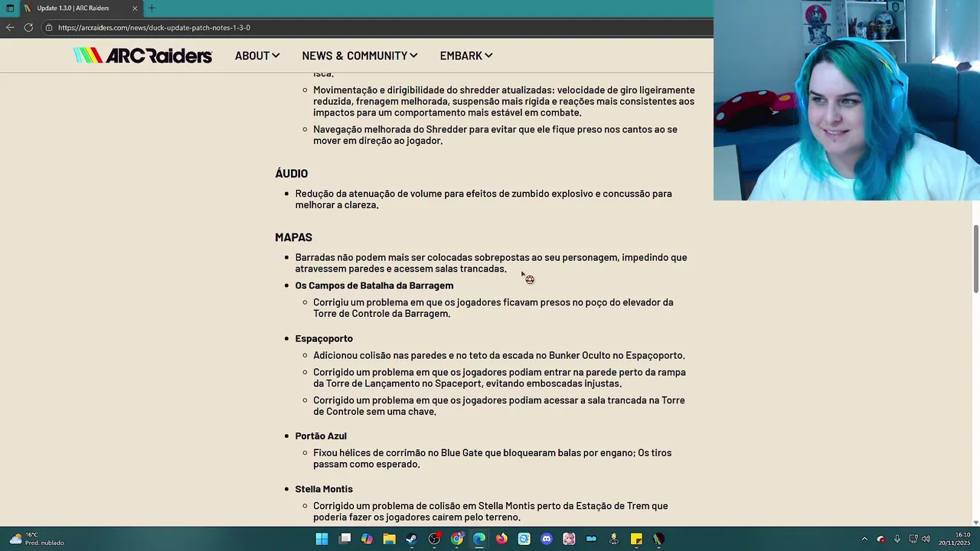980x551 pixels.
Task: Click the Espaçoporto subheading
Action: tap(324, 338)
